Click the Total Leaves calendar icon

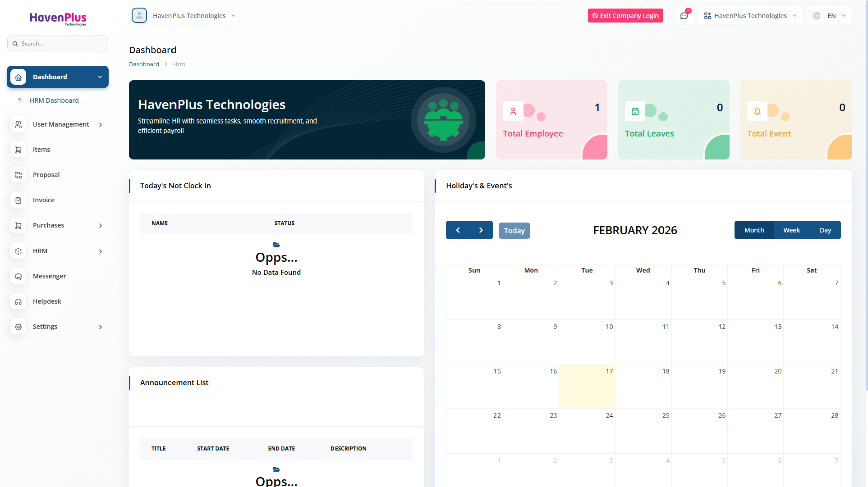635,111
